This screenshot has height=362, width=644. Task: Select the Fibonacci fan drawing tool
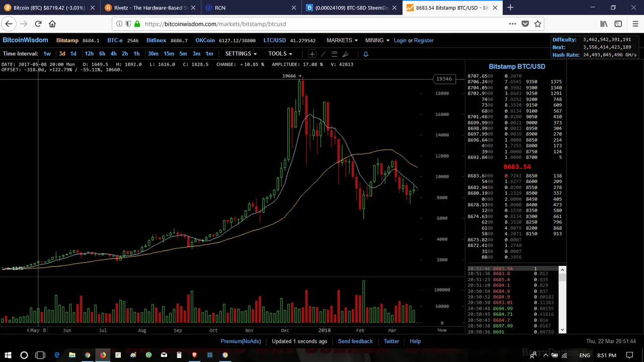(x=345, y=54)
